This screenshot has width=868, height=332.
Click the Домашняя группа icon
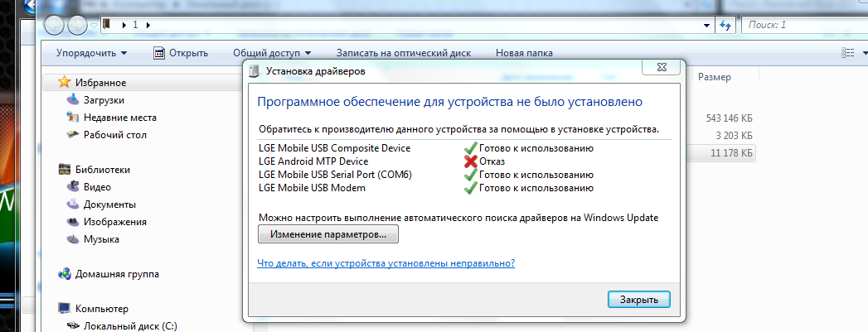[x=65, y=274]
